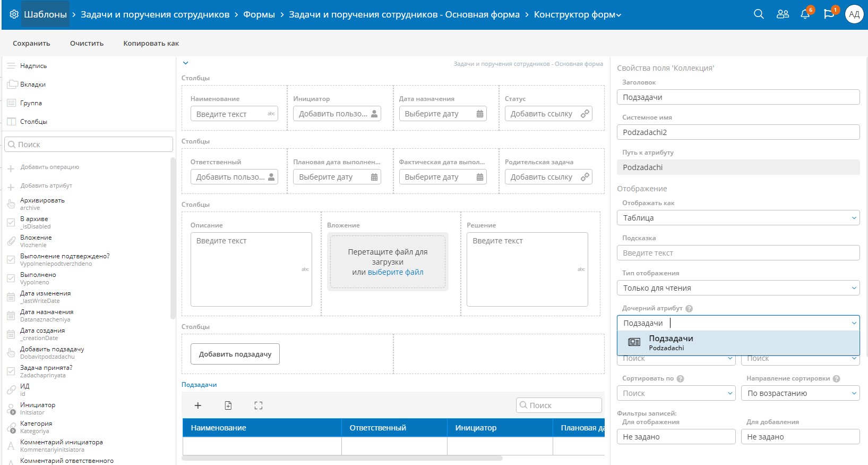Click help icon next to Дочерний атрибут
Image resolution: width=868 pixels, height=465 pixels.
689,309
